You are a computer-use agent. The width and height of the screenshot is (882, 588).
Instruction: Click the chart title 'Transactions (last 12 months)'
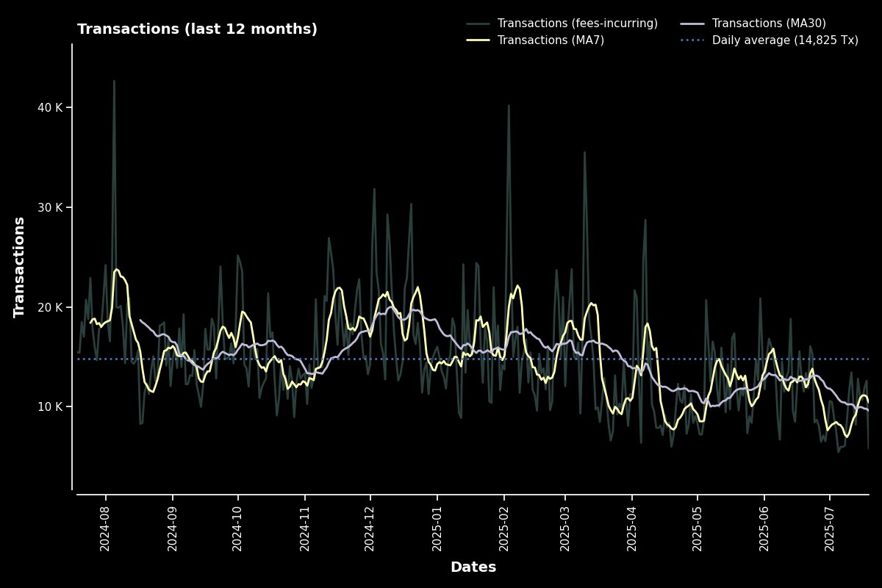point(197,29)
